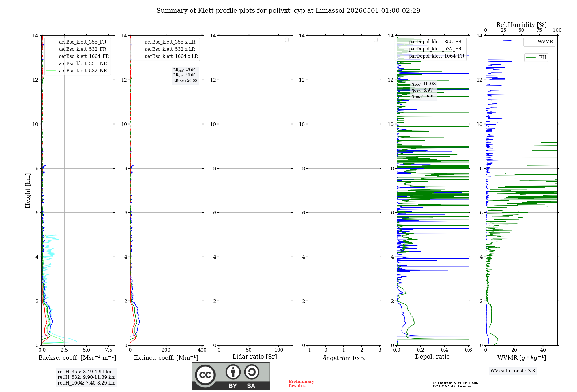Image resolution: width=577 pixels, height=392 pixels.
Task: Click the Backsc. coeff. axis label
Action: 77,358
